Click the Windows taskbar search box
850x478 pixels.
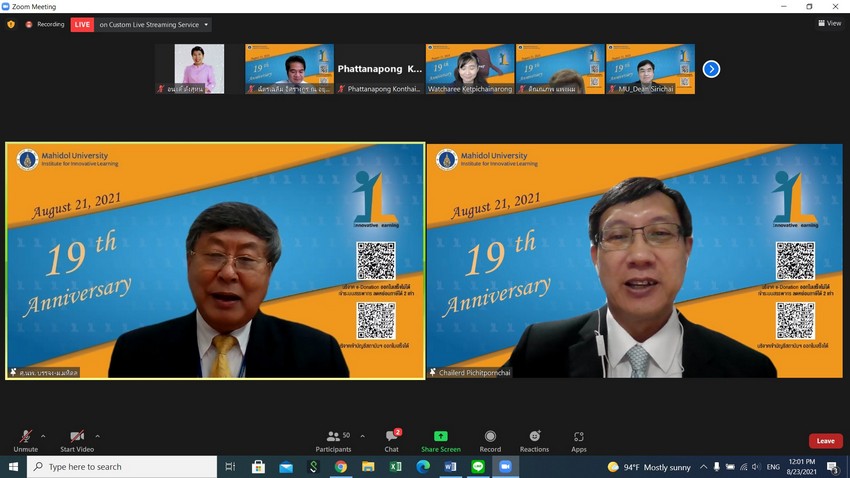click(x=122, y=467)
